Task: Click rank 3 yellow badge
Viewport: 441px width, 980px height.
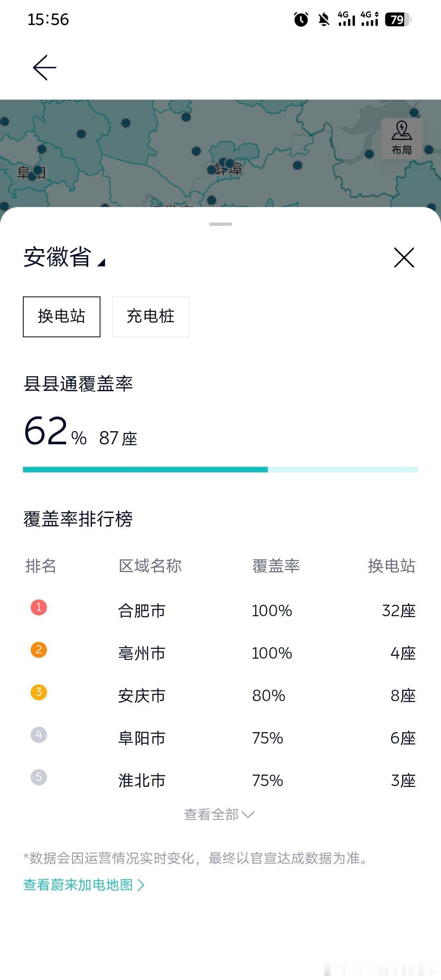Action: pyautogui.click(x=39, y=692)
